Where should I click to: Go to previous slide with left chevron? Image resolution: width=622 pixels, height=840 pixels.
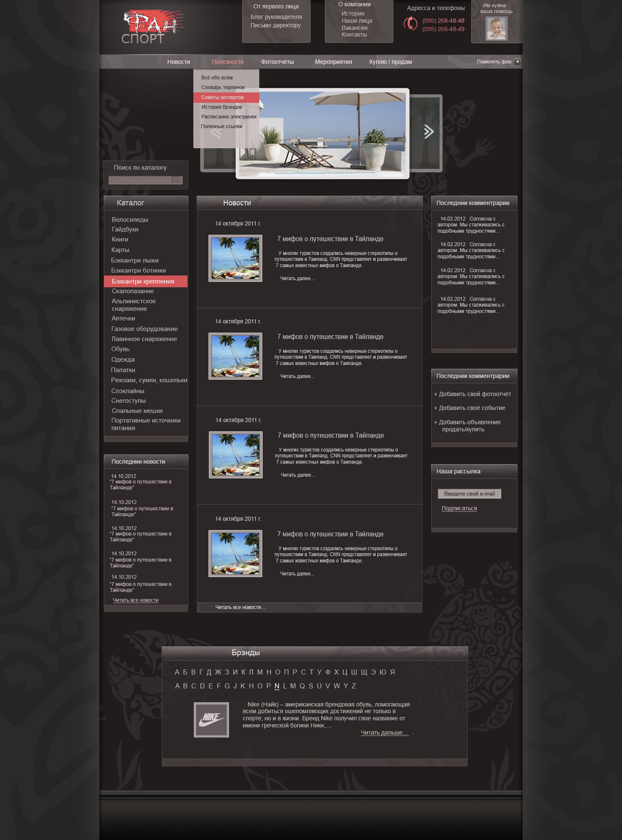tap(216, 133)
